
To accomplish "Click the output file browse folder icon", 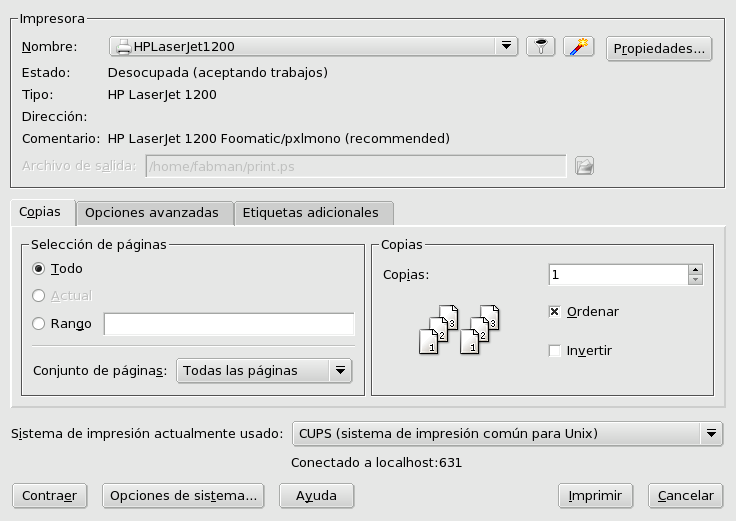I will (x=584, y=166).
